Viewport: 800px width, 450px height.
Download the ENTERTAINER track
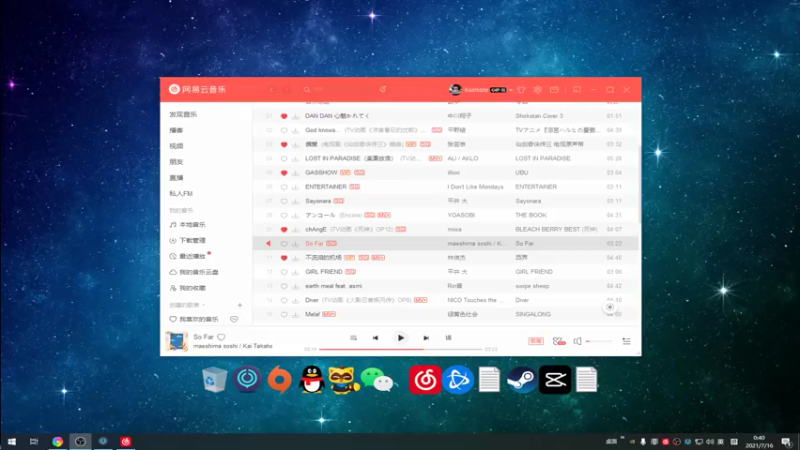(x=295, y=187)
